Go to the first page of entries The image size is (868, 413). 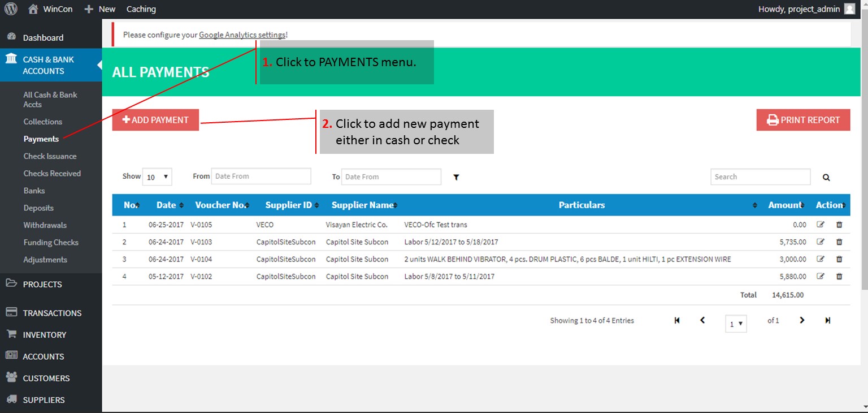677,321
